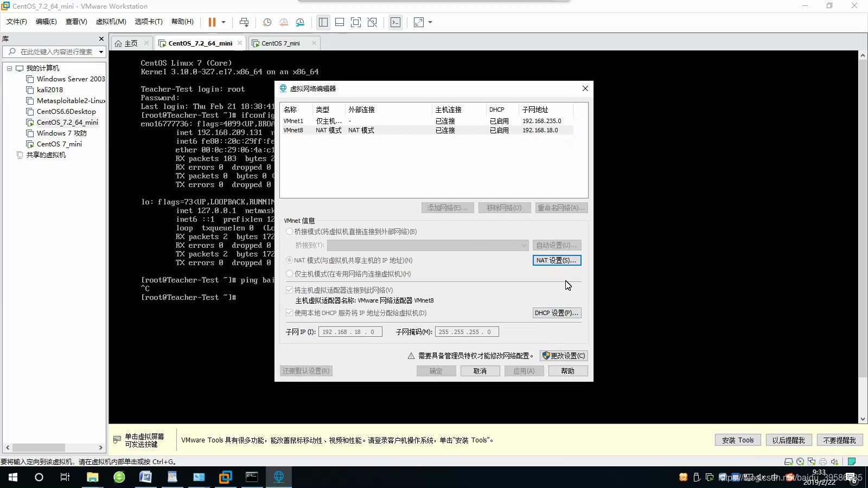Open the 桥接到 combo box
Viewport: 868px width, 488px height.
click(x=427, y=245)
